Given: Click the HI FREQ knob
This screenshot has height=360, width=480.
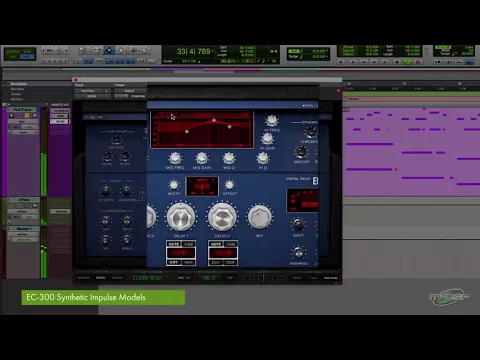Looking at the screenshot, I should click(272, 121).
